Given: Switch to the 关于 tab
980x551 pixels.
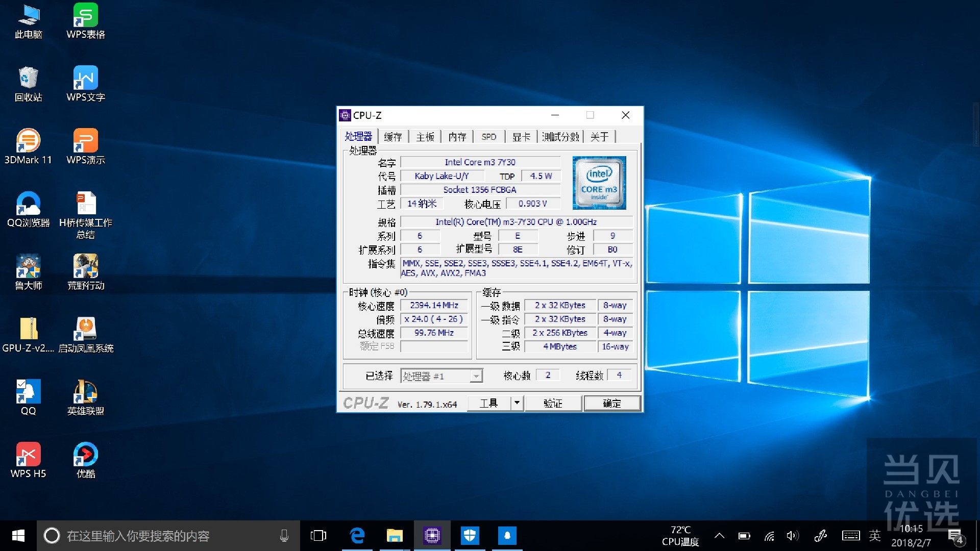Looking at the screenshot, I should tap(599, 137).
